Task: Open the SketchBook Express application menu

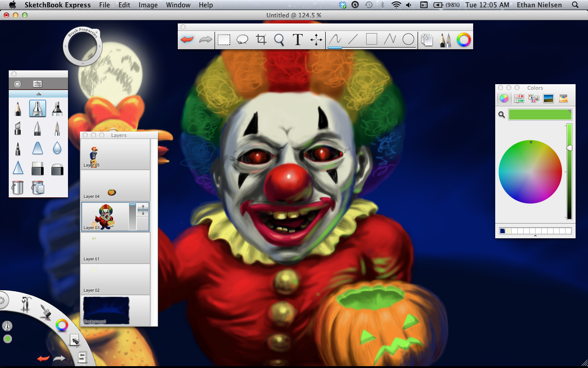Action: click(x=57, y=5)
